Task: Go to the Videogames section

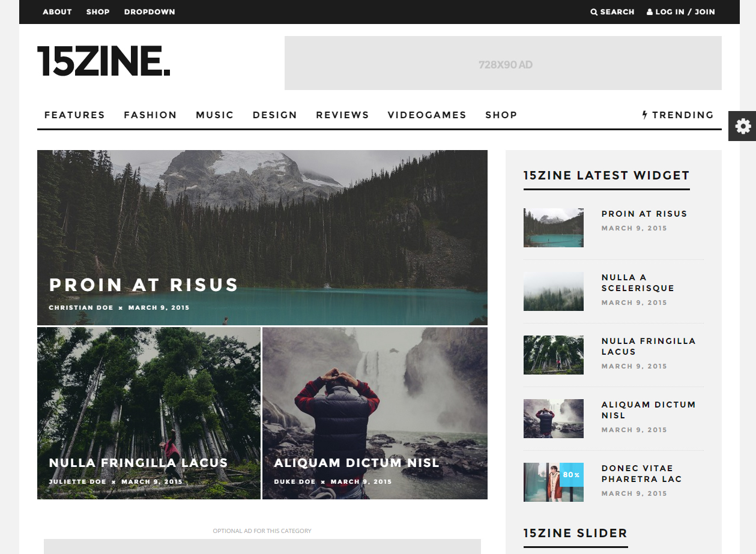Action: point(427,115)
